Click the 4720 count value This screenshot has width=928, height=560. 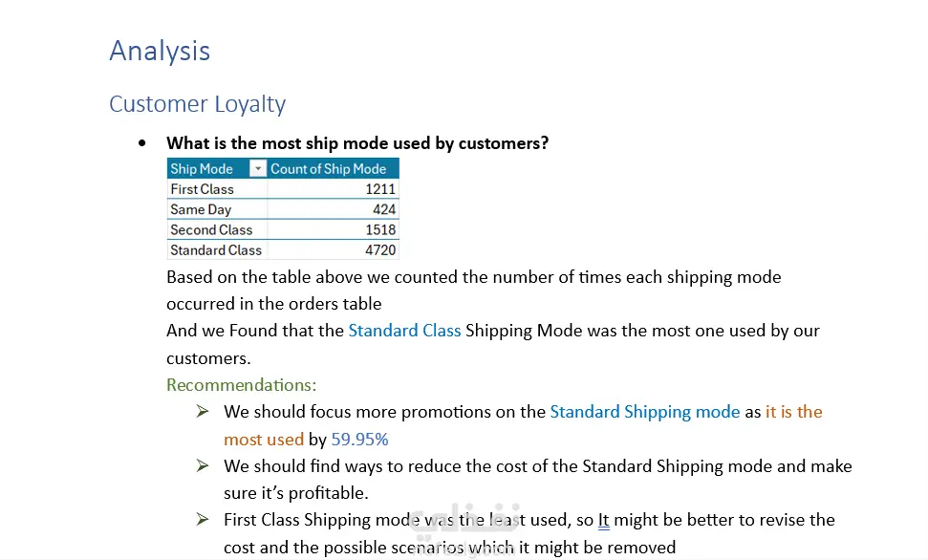tap(378, 249)
